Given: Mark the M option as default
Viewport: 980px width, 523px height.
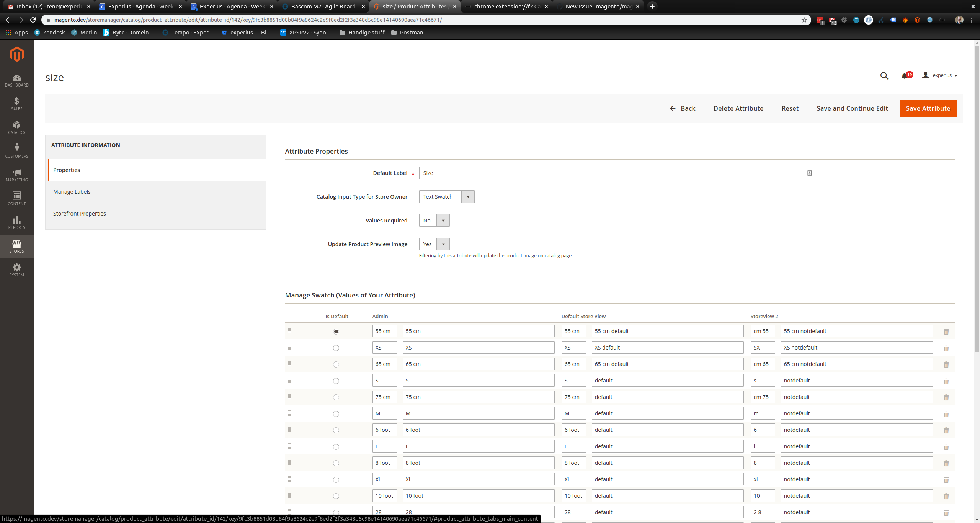Looking at the screenshot, I should [336, 414].
